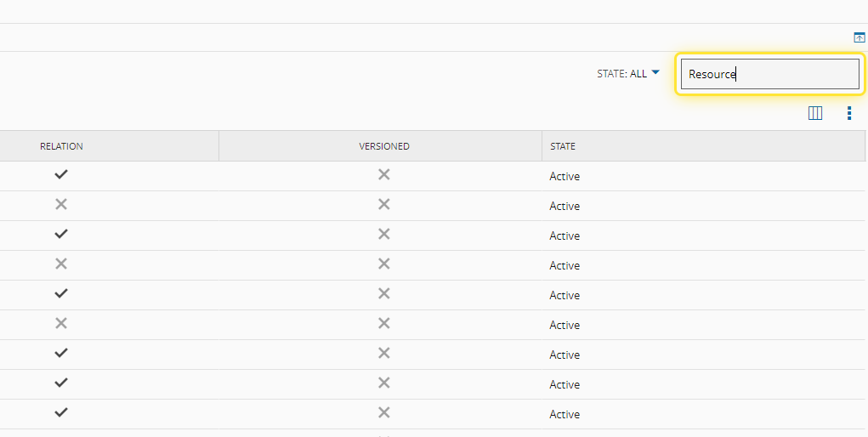Screen dimensions: 868x437
Task: Click the Relation checkmark in the seventh row
Action: click(61, 353)
